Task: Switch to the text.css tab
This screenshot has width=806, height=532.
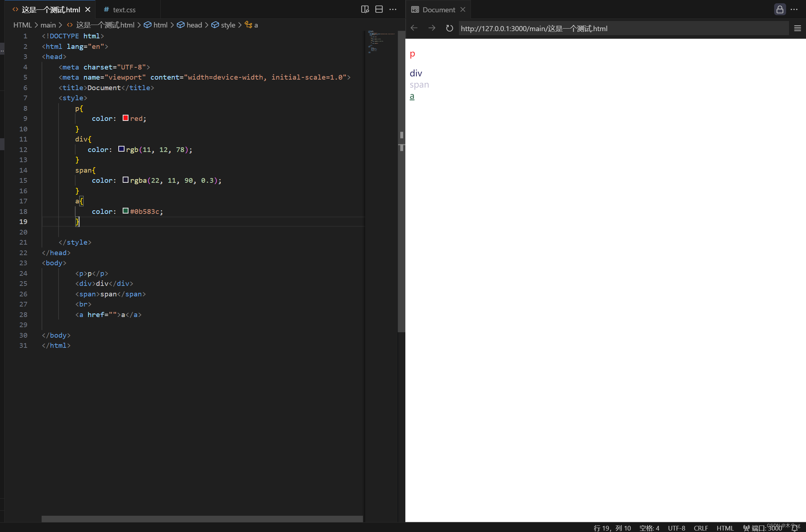Action: [x=124, y=10]
